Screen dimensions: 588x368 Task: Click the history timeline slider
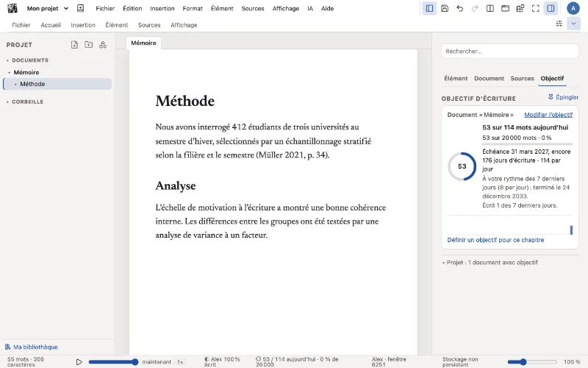pyautogui.click(x=114, y=362)
